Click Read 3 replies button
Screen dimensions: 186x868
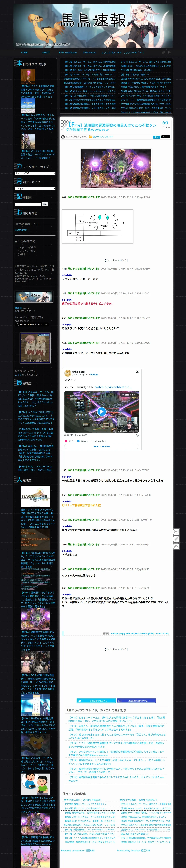click(x=102, y=446)
